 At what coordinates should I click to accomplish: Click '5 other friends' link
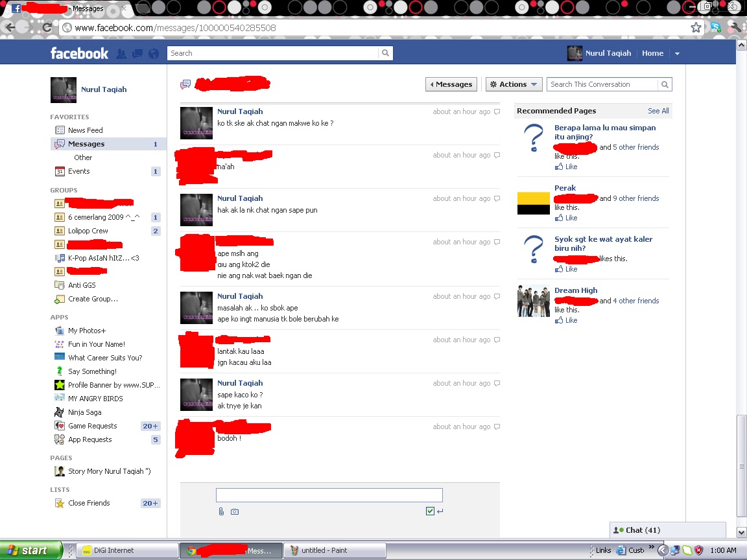(635, 147)
